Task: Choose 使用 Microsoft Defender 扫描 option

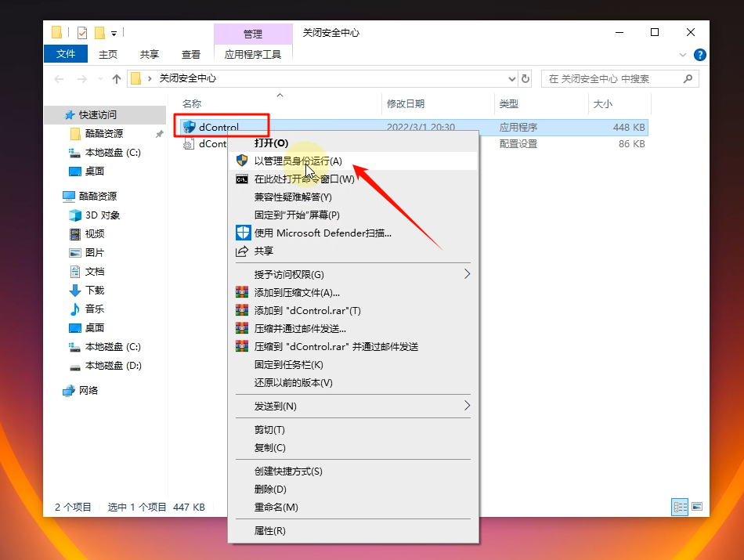Action: tap(322, 233)
